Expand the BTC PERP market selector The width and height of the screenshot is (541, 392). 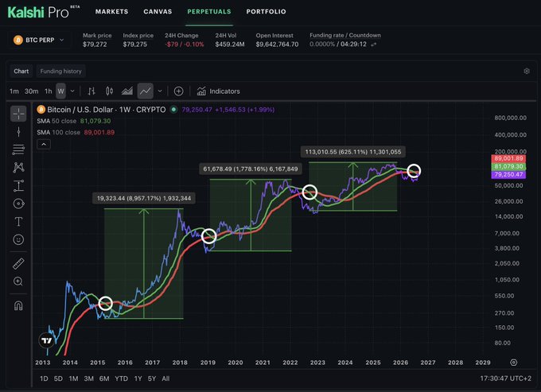[x=39, y=40]
